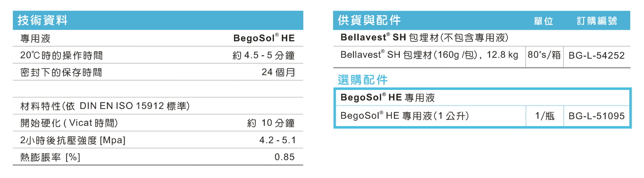Click the 供貨與配件 header title

(369, 20)
